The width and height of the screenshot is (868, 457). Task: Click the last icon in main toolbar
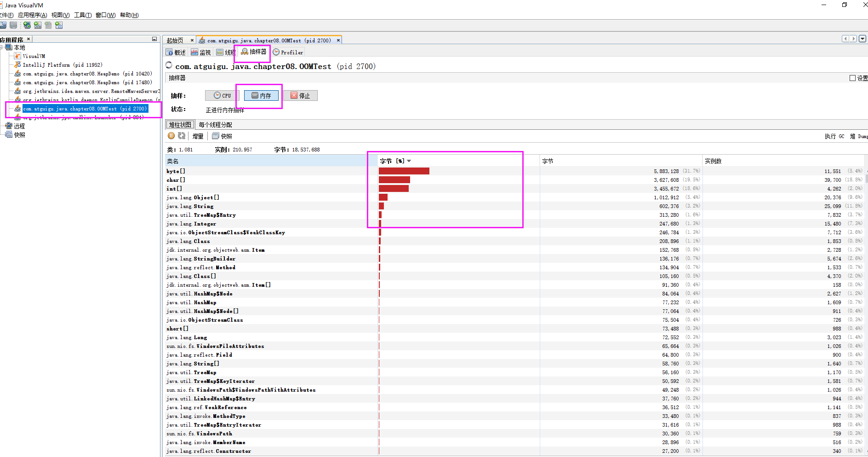click(59, 25)
